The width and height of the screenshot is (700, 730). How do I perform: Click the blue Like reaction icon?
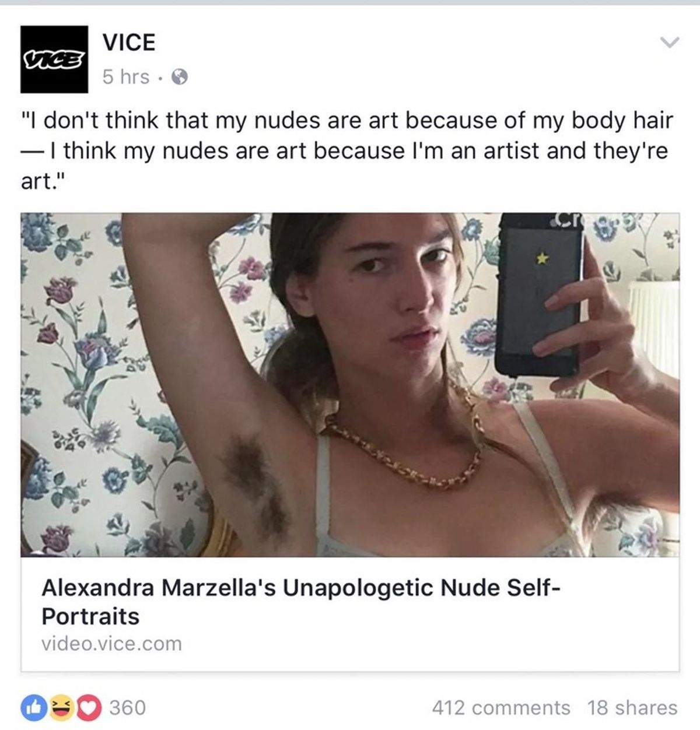pyautogui.click(x=32, y=708)
